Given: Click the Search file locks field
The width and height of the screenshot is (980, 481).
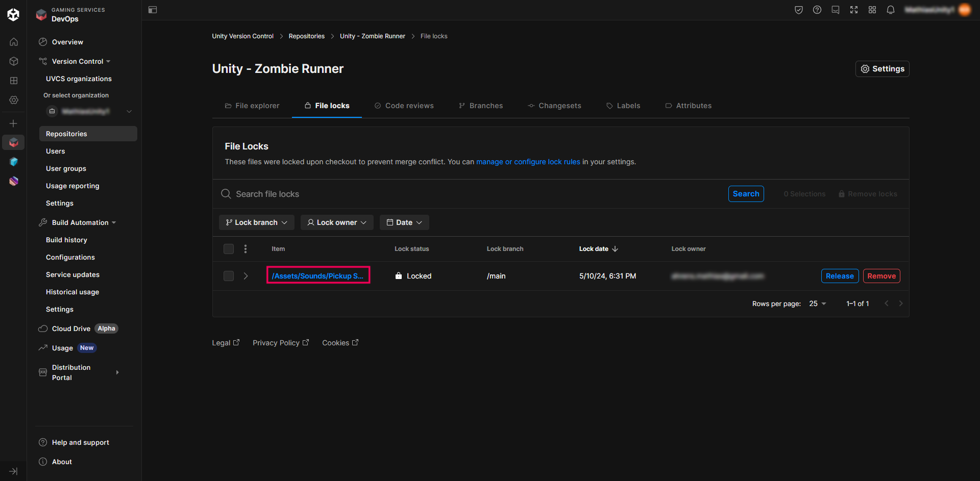Looking at the screenshot, I should tap(459, 194).
